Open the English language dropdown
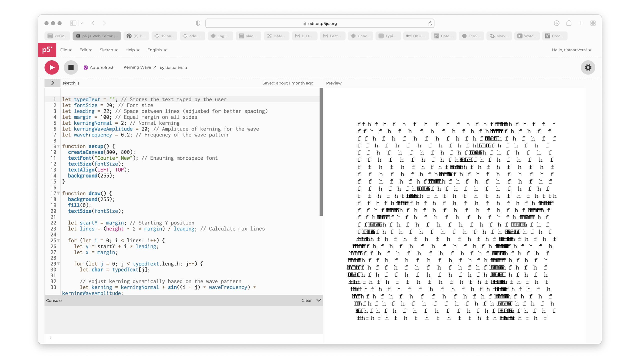This screenshot has width=640, height=364. click(x=157, y=50)
